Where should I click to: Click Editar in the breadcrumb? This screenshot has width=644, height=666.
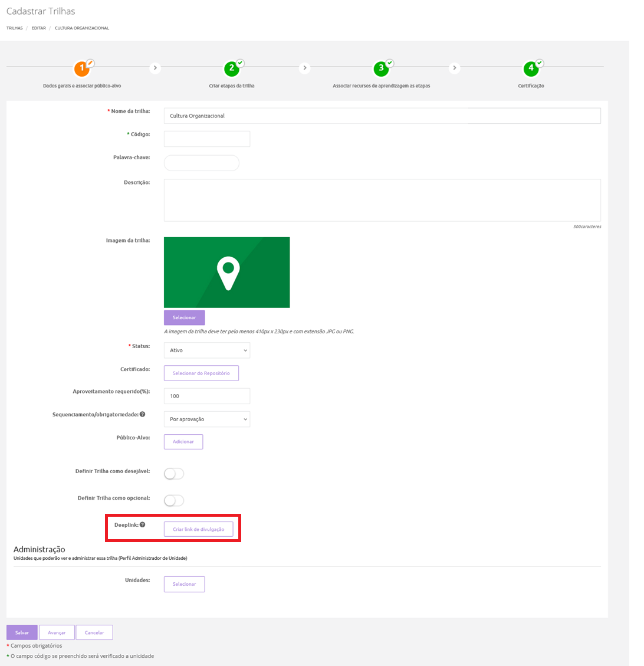pos(38,28)
